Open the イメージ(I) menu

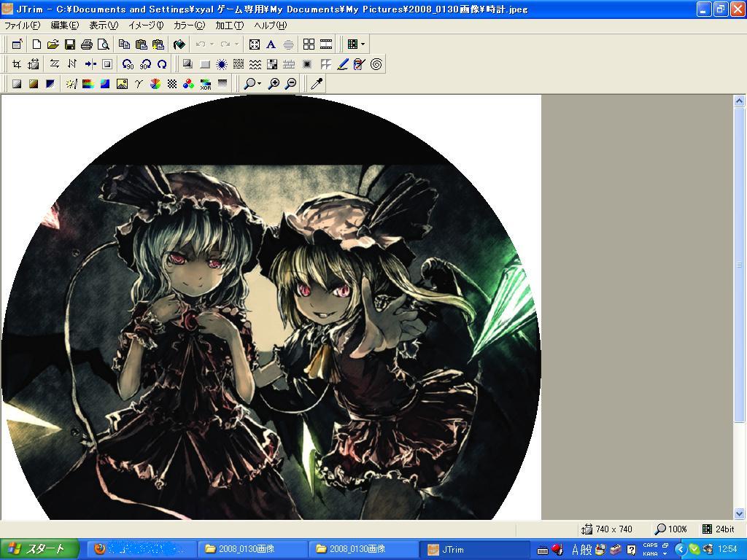coord(146,26)
